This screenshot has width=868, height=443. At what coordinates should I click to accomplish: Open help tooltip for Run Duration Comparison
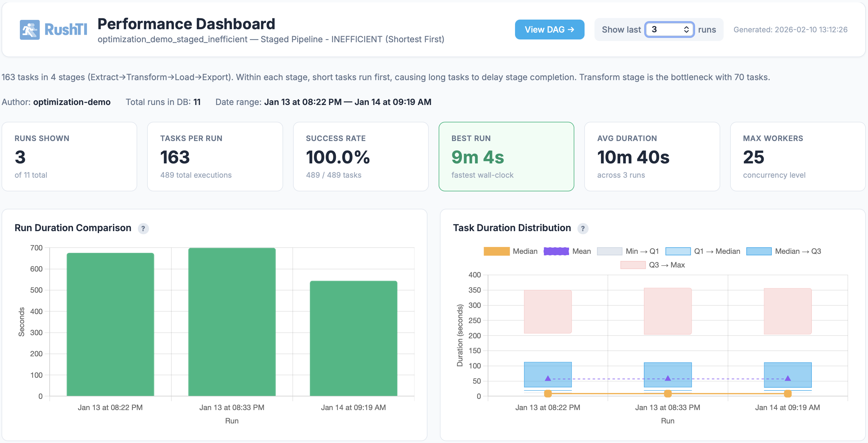tap(143, 228)
